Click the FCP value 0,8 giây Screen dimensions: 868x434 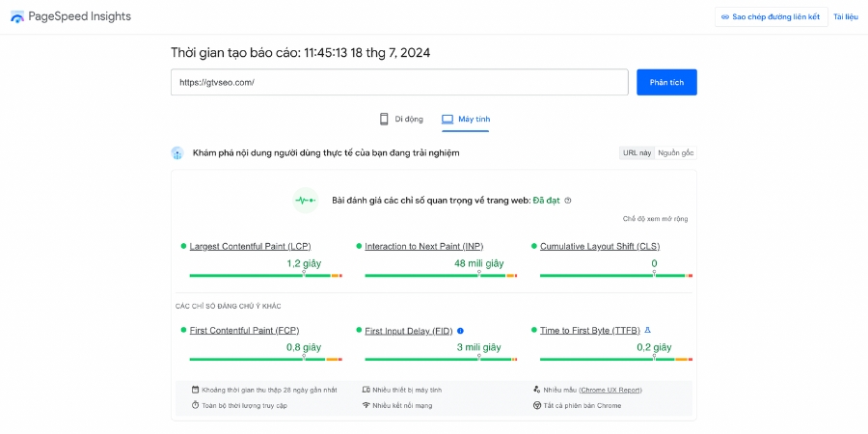click(x=304, y=347)
